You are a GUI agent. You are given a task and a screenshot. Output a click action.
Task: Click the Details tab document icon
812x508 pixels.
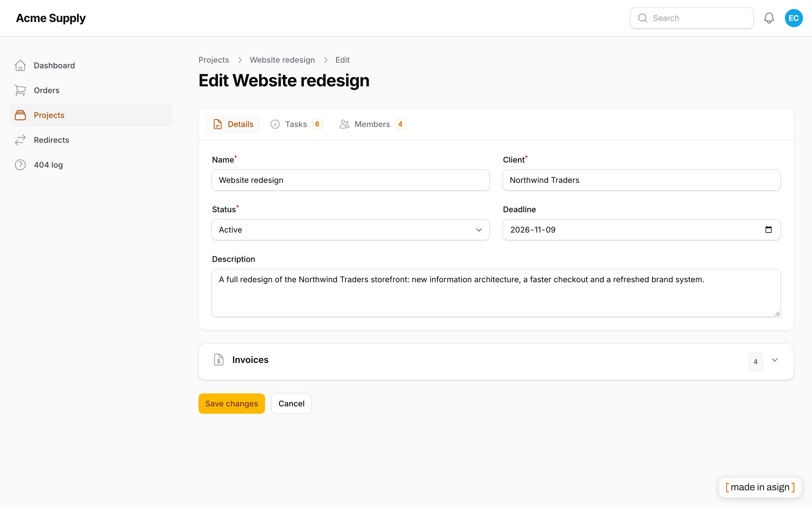(x=217, y=124)
